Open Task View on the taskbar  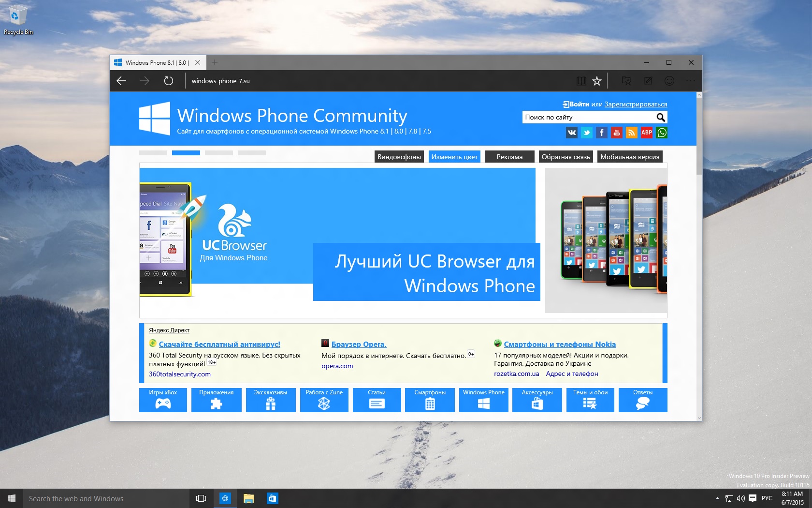tap(201, 498)
